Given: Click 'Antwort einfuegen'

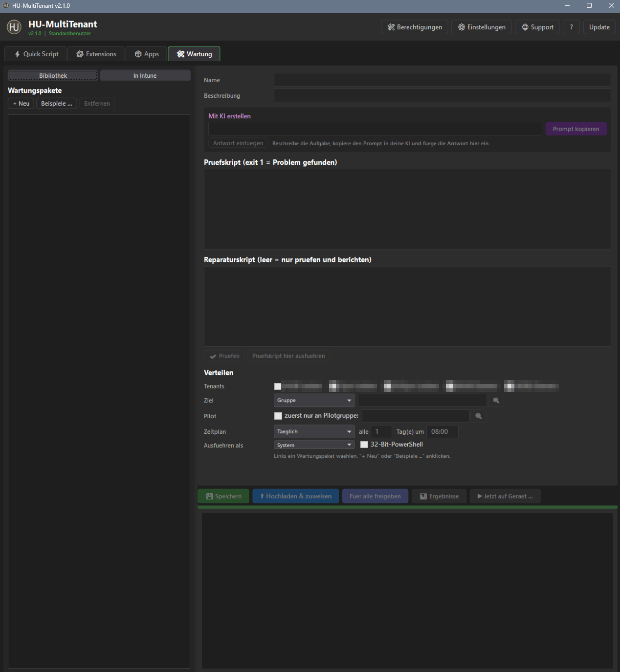Looking at the screenshot, I should 238,143.
